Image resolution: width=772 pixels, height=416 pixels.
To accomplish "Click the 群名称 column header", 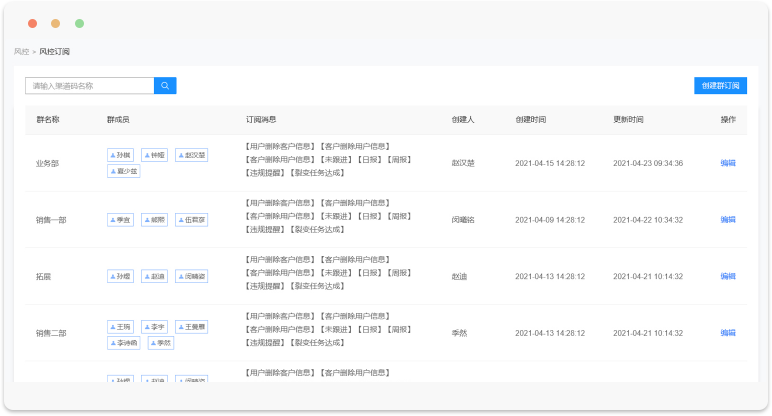I will [x=48, y=120].
